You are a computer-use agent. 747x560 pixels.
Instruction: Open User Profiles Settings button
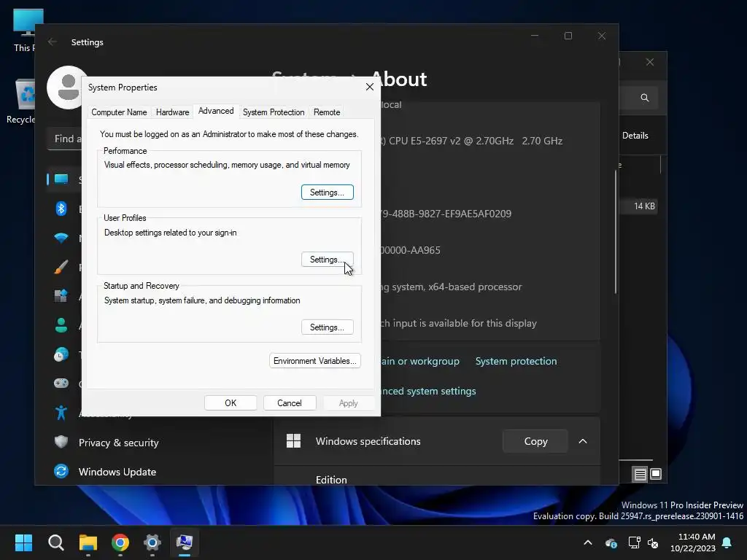click(x=328, y=260)
